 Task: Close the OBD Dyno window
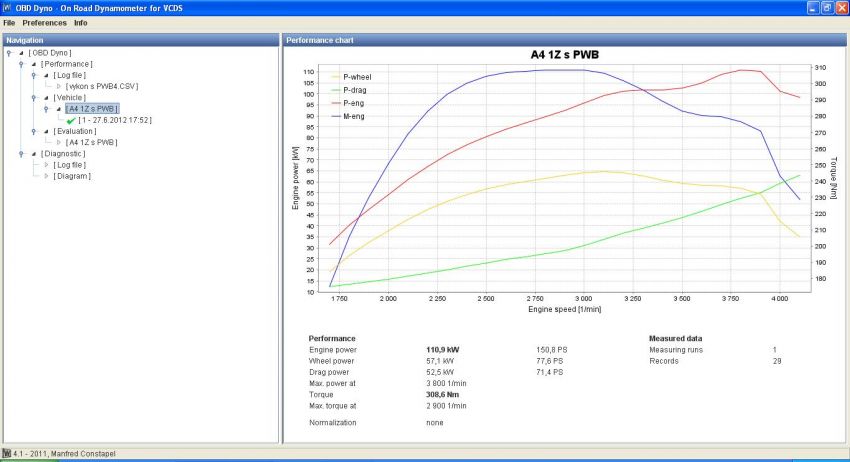tap(841, 8)
